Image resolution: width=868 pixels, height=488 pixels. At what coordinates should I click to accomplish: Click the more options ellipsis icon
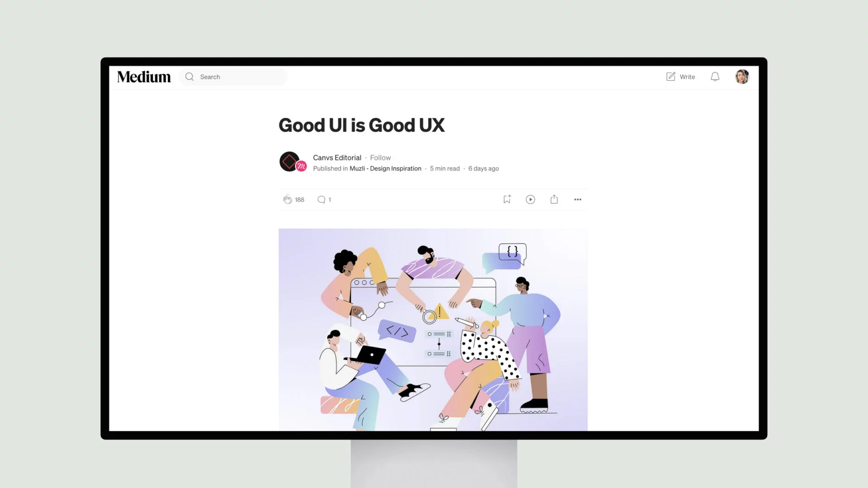click(x=577, y=199)
